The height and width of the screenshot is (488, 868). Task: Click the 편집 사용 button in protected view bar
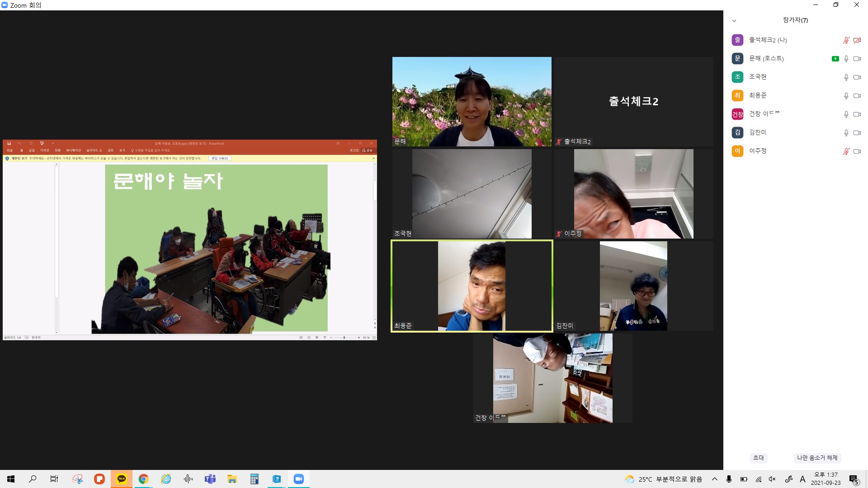[x=220, y=158]
